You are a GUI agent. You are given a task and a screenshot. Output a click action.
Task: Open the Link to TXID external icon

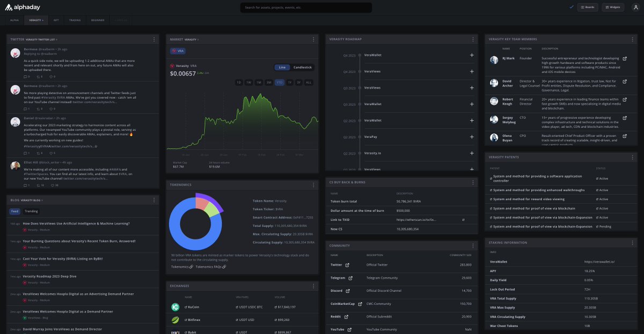click(x=464, y=220)
